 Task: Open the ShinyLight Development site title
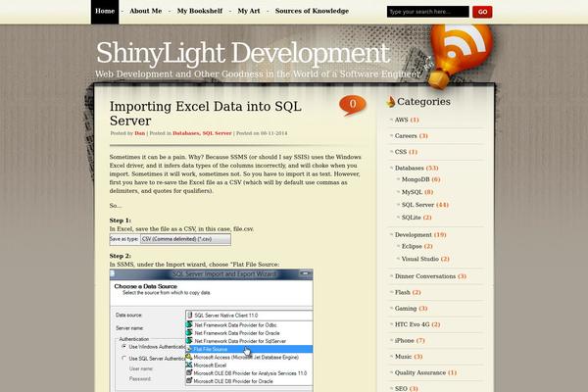click(x=243, y=53)
